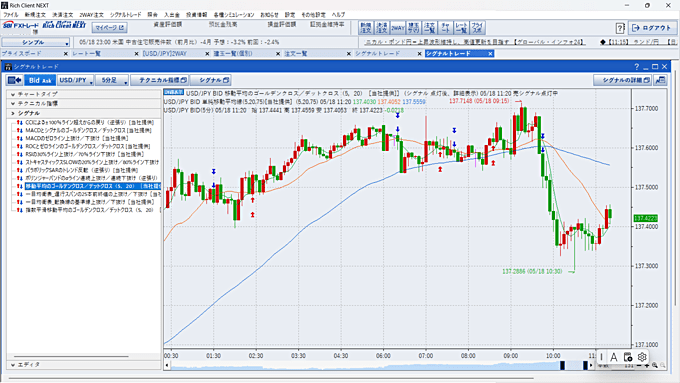
Task: Click the シグナルの詳細 button
Action: (x=622, y=80)
